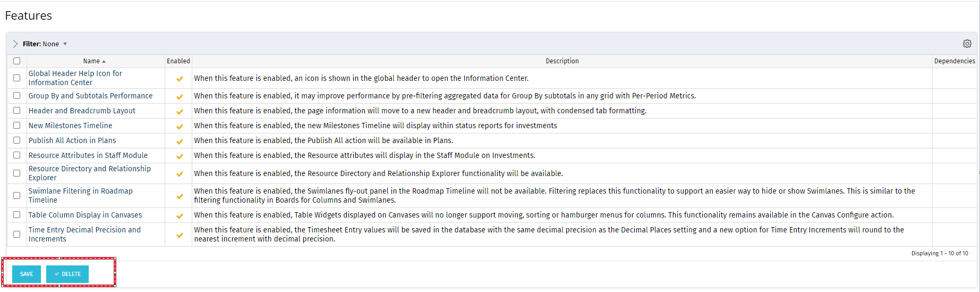This screenshot has width=980, height=292.
Task: Click the Description column header
Action: click(562, 61)
